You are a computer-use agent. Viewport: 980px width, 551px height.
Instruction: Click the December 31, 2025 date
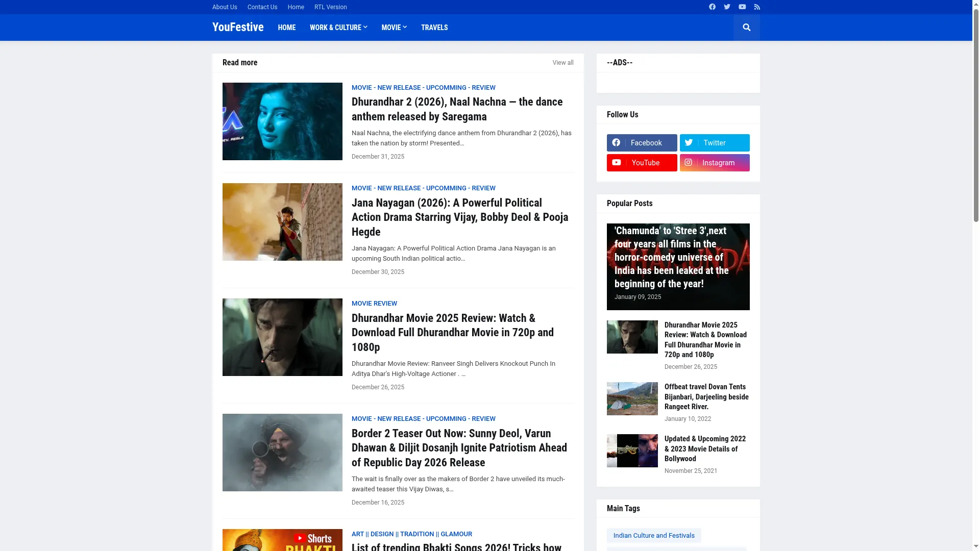[x=378, y=157]
